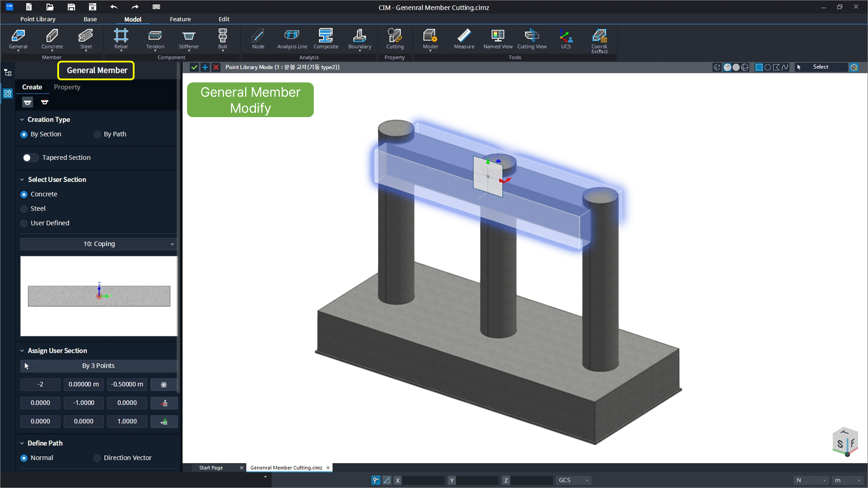Activate the Measure tool
868x488 pixels.
click(x=464, y=39)
